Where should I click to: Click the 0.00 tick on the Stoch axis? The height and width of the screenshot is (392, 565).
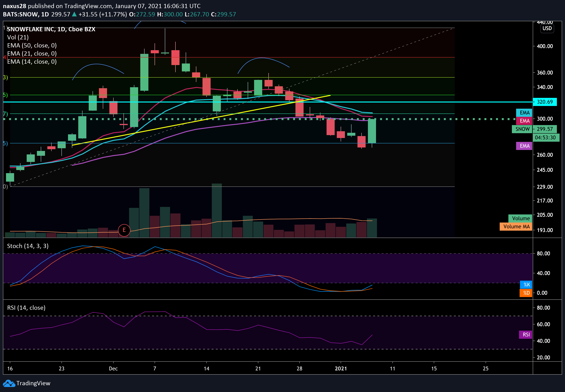click(542, 293)
